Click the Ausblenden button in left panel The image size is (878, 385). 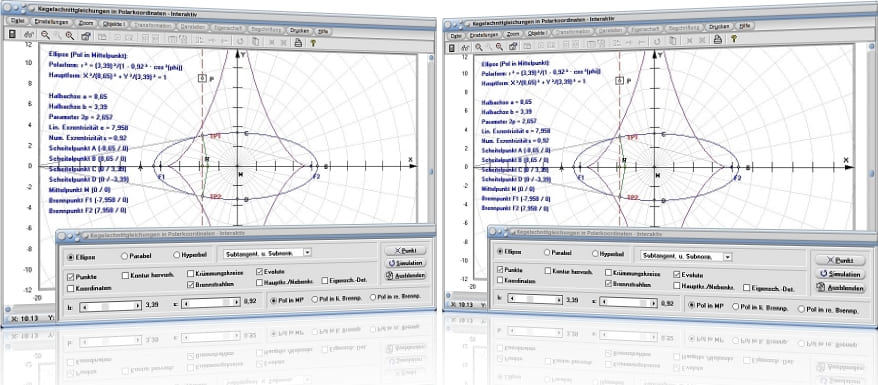point(405,275)
